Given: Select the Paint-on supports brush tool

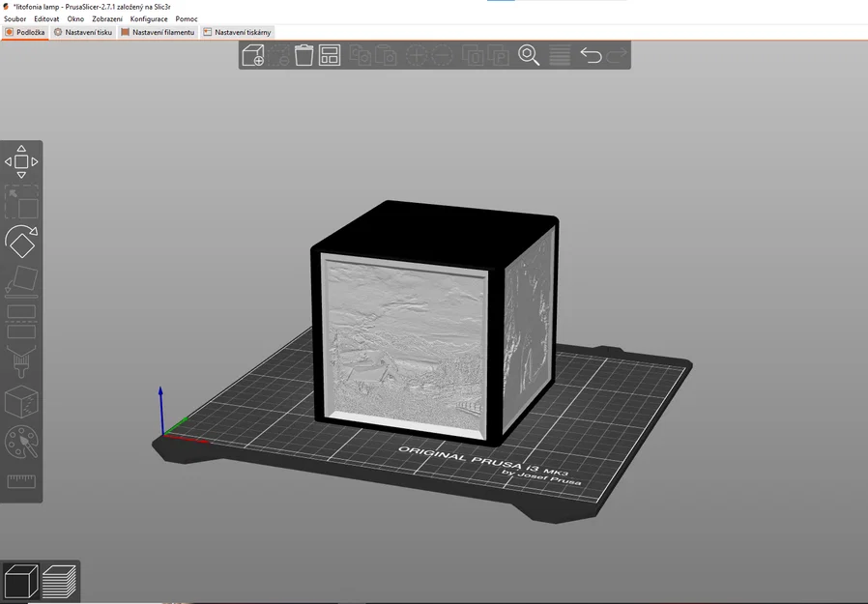Looking at the screenshot, I should pyautogui.click(x=21, y=361).
